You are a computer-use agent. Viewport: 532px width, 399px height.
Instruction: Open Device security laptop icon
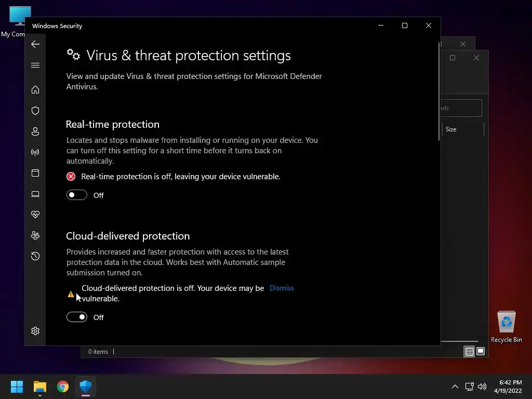click(35, 194)
